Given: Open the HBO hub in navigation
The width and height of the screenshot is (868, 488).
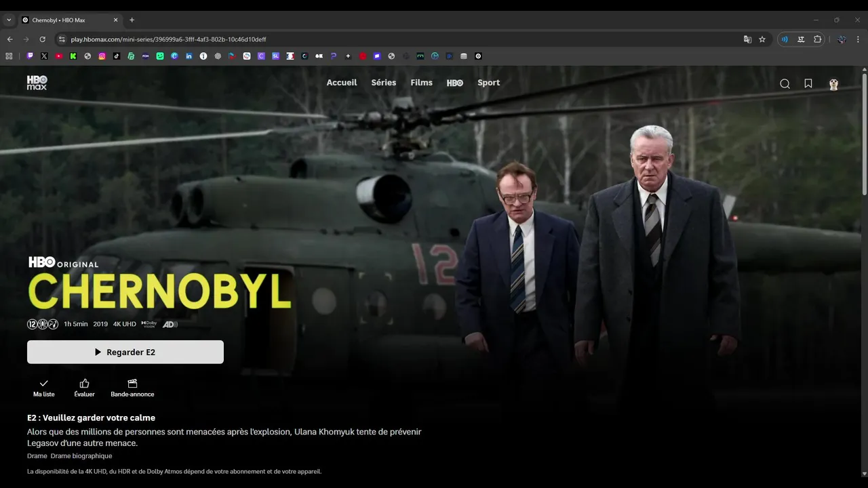Looking at the screenshot, I should click(455, 83).
